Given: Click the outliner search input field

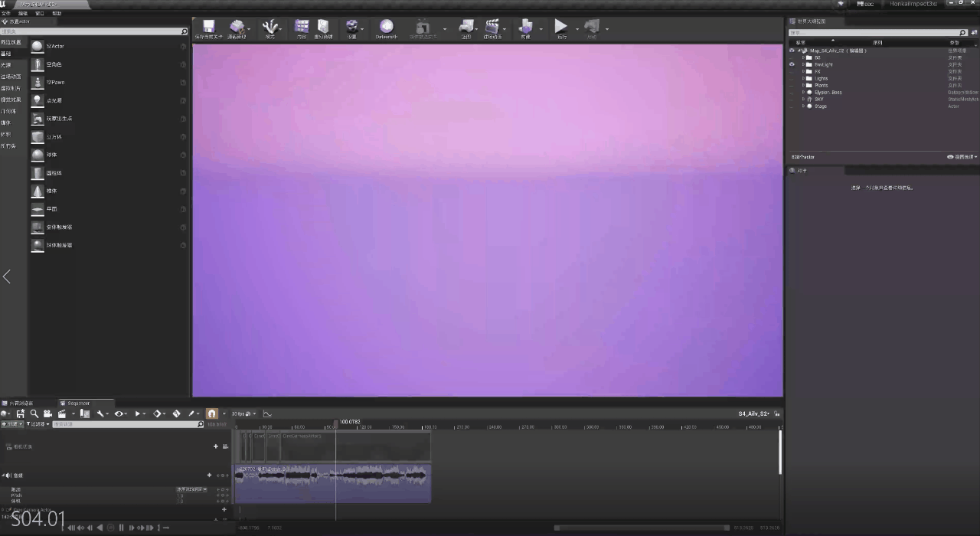Looking at the screenshot, I should [879, 32].
